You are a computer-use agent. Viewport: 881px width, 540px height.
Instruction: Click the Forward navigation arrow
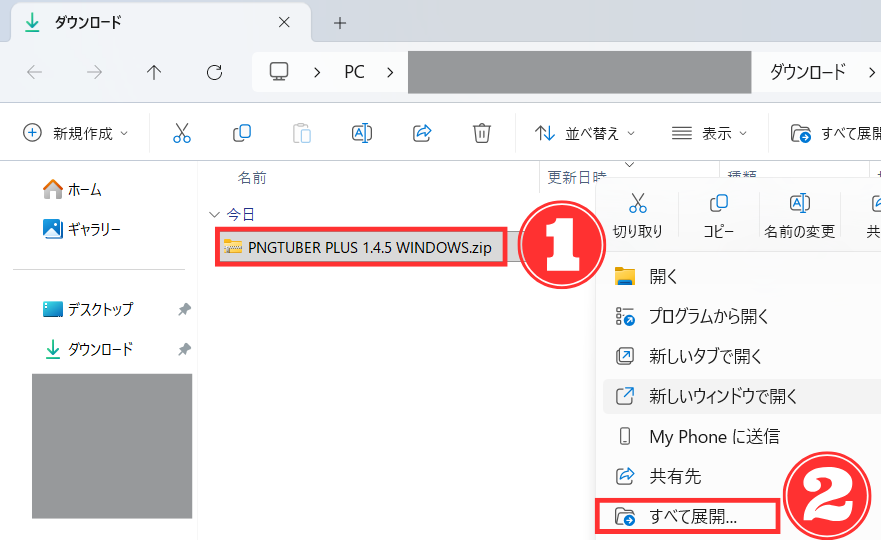coord(94,72)
